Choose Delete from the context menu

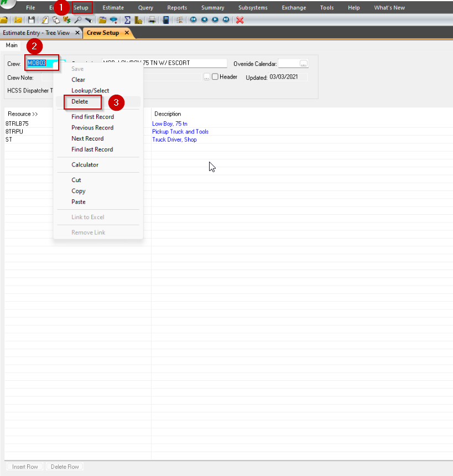pos(80,101)
